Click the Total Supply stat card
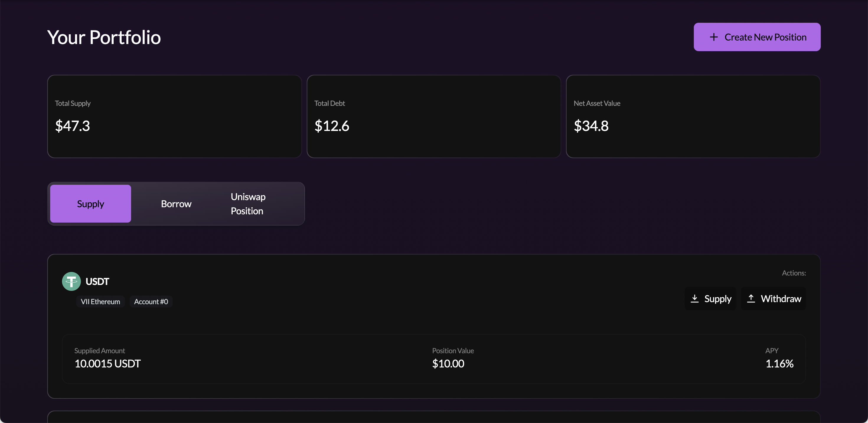This screenshot has height=423, width=868. (174, 116)
